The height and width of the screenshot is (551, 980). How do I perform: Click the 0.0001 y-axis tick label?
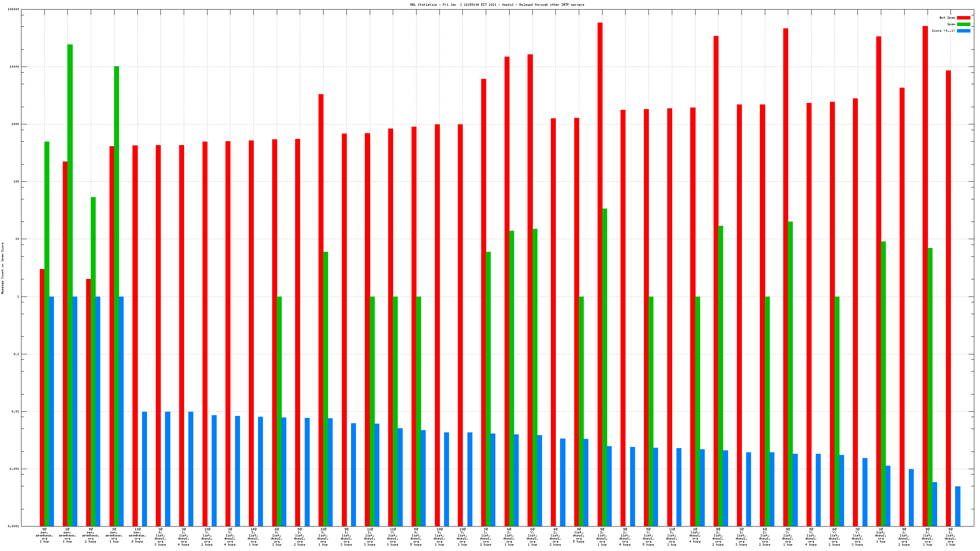[13, 526]
